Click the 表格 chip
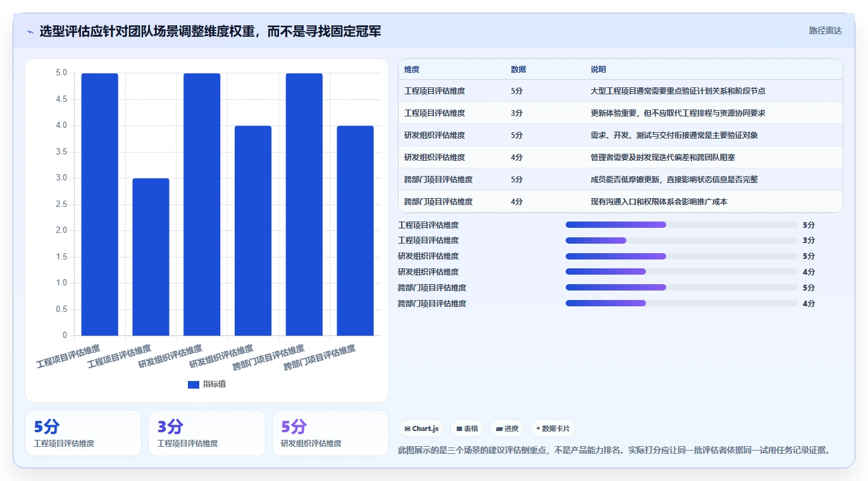Image resolution: width=868 pixels, height=481 pixels. pos(467,428)
